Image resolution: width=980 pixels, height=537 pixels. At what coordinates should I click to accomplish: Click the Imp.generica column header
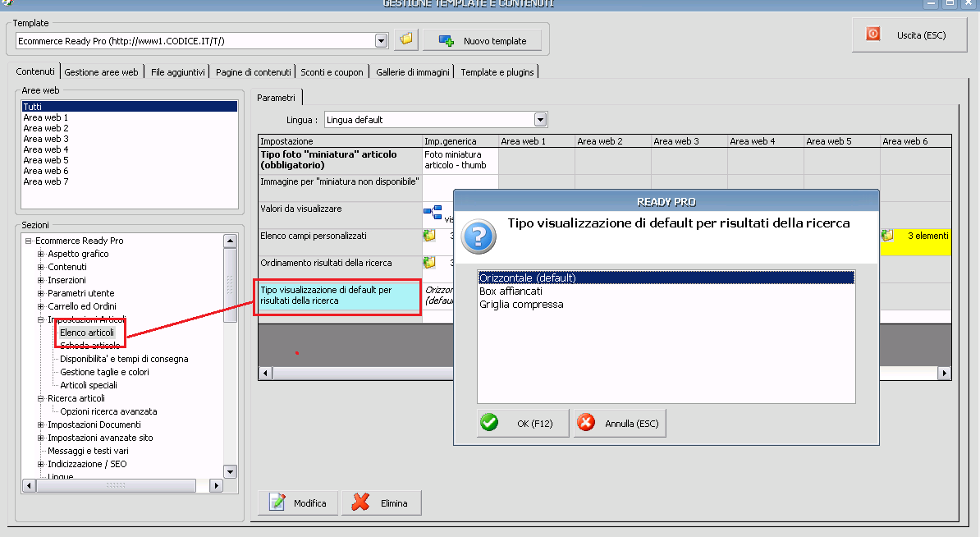tap(460, 141)
